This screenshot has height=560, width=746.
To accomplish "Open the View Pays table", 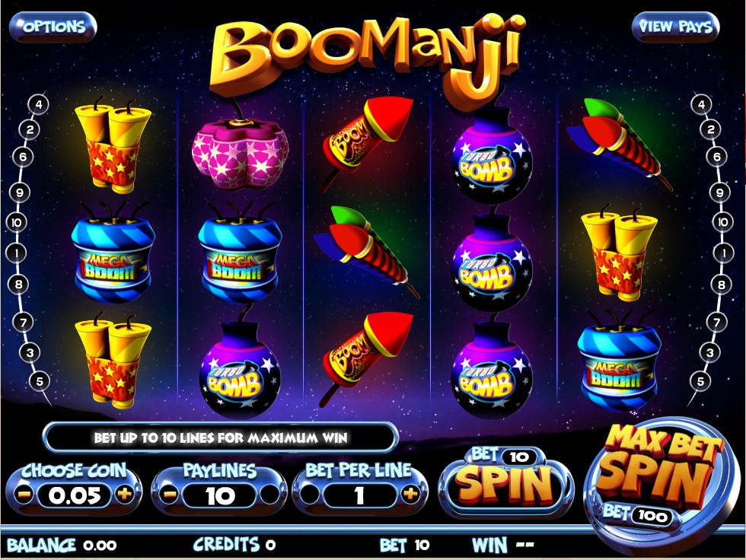I will click(x=675, y=27).
